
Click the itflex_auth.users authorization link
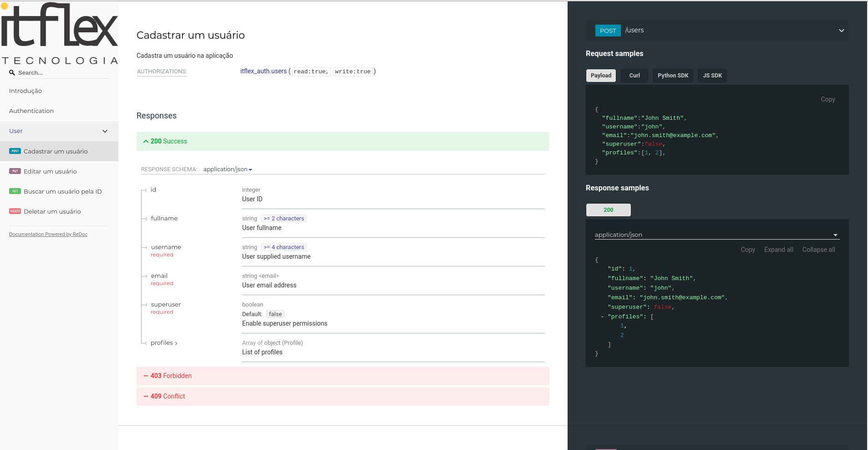click(x=264, y=71)
